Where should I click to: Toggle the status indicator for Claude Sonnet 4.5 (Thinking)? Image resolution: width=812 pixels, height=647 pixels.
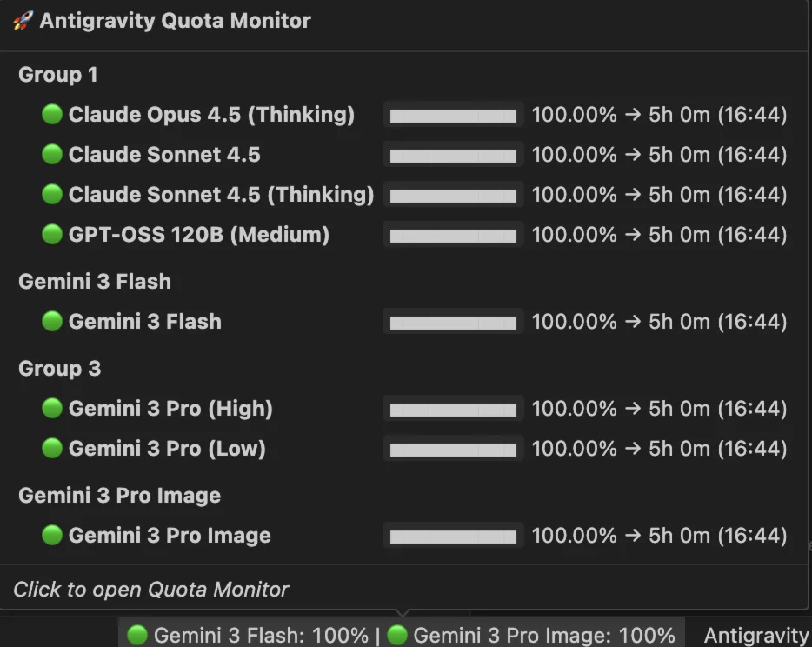51,194
